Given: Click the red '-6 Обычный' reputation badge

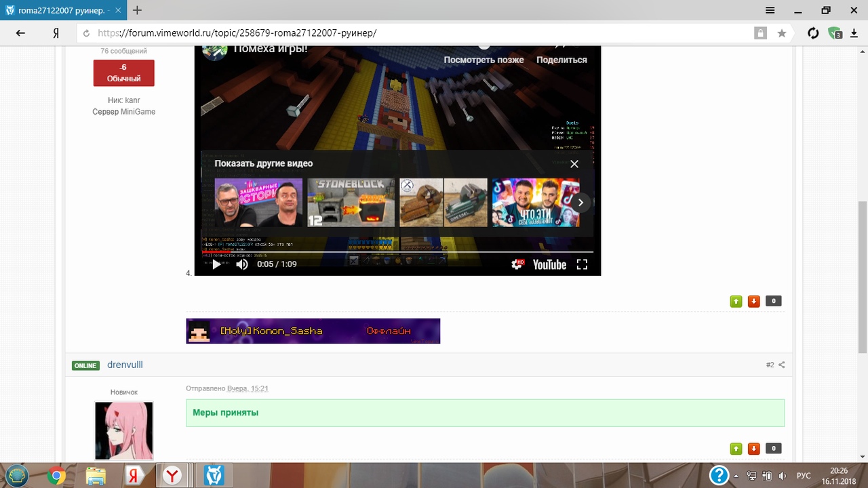Looking at the screenshot, I should (123, 73).
